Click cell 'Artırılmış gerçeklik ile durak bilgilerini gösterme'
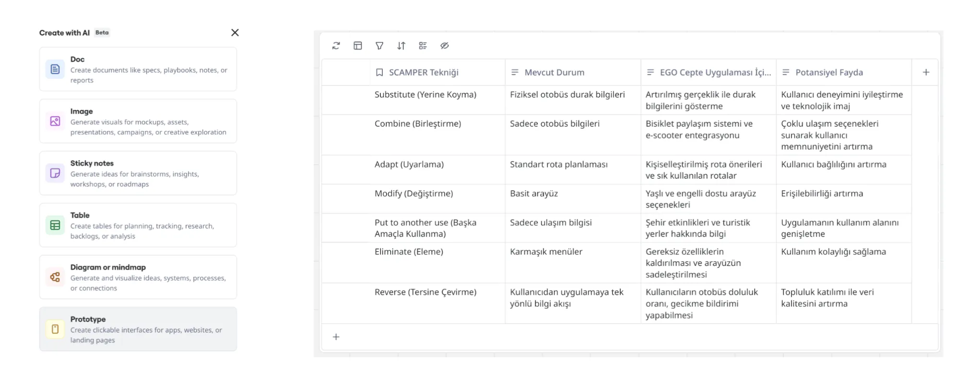Image resolution: width=980 pixels, height=387 pixels. click(708, 100)
